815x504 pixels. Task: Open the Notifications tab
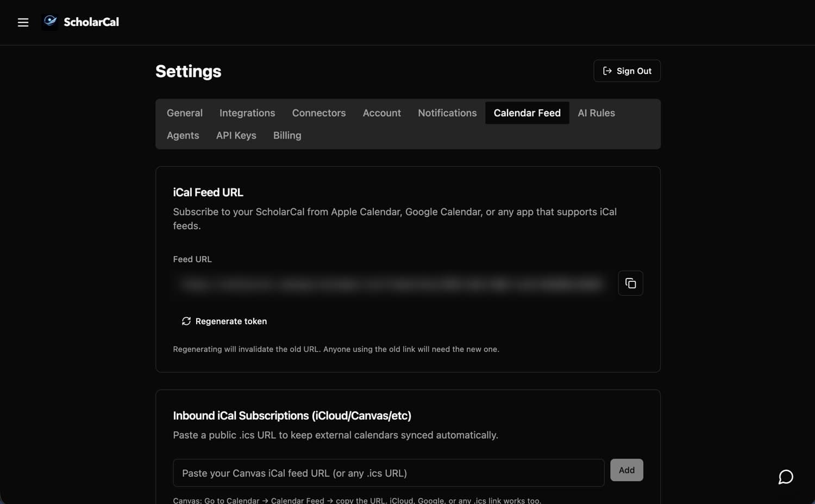click(447, 113)
